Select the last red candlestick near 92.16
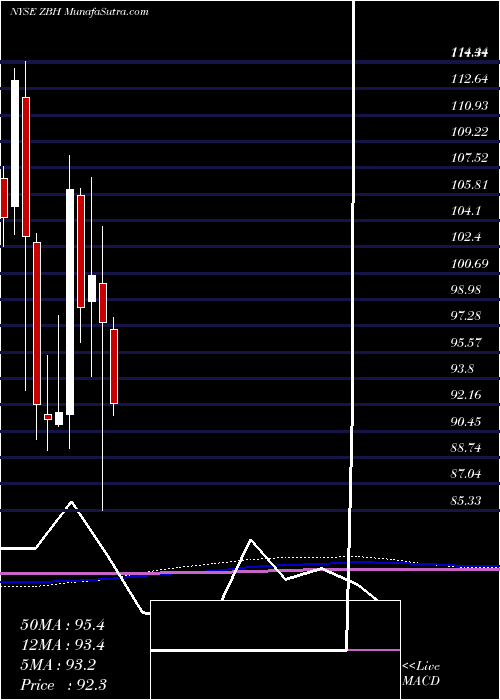The width and height of the screenshot is (500, 700). (114, 367)
